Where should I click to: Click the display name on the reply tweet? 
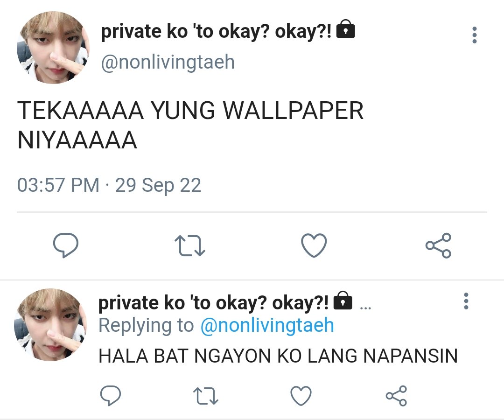[213, 302]
